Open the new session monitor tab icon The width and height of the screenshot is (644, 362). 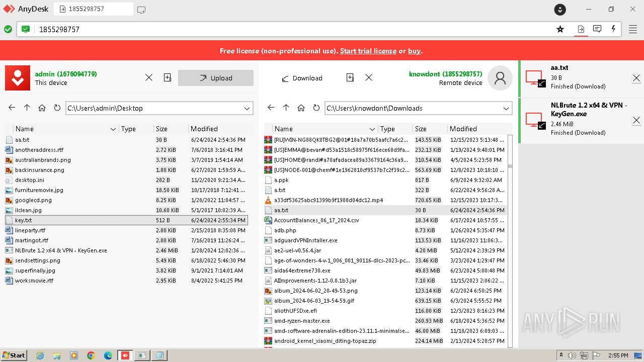pyautogui.click(x=141, y=9)
